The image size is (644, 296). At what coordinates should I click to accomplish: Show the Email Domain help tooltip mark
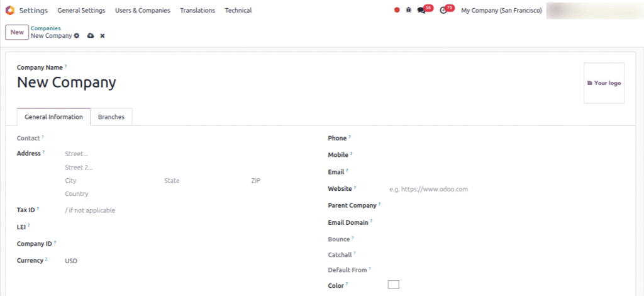(371, 221)
